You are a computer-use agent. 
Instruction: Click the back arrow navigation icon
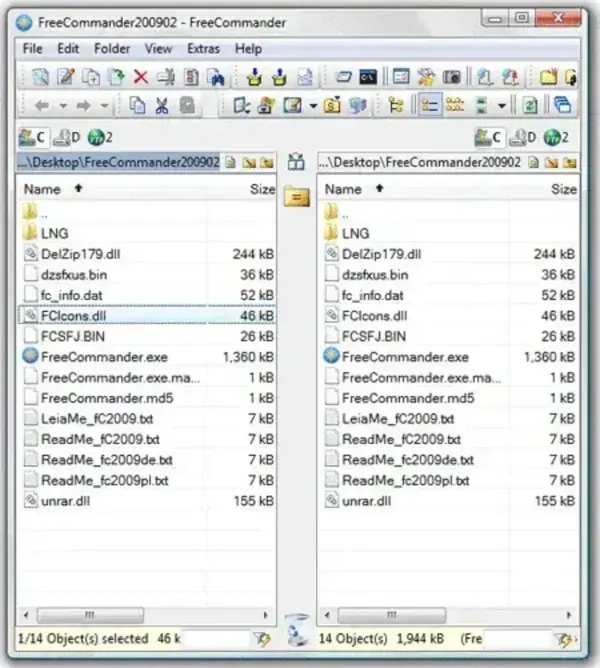[x=42, y=105]
